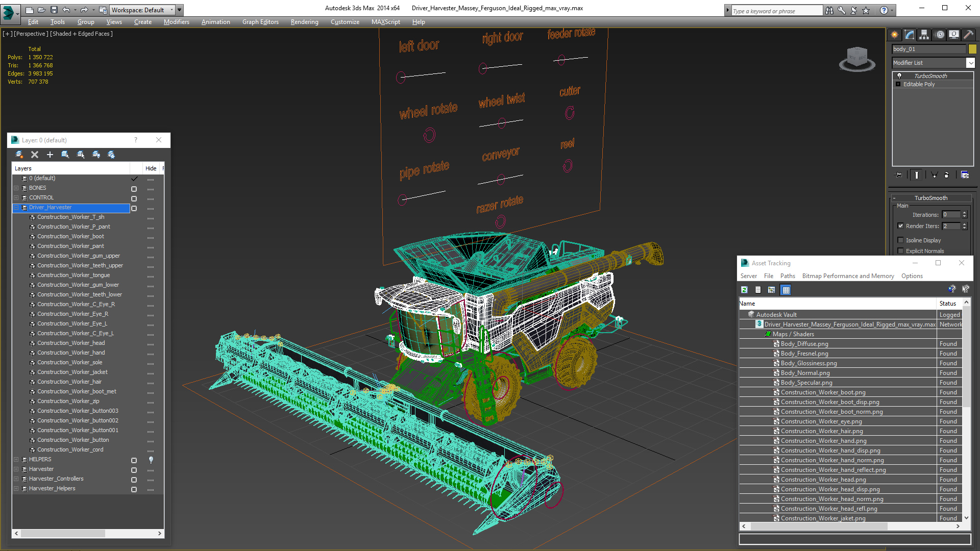Click Table View icon in Asset Tracking toolbar
This screenshot has height=551, width=980.
pos(786,290)
